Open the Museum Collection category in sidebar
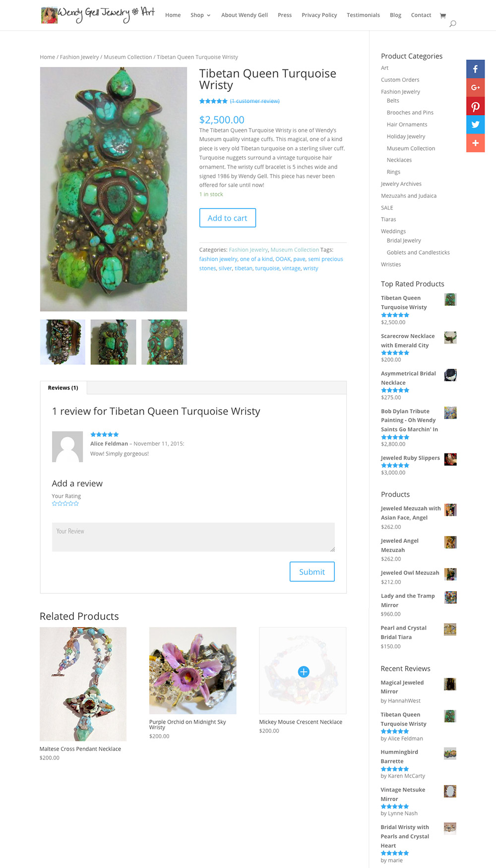 tap(411, 148)
